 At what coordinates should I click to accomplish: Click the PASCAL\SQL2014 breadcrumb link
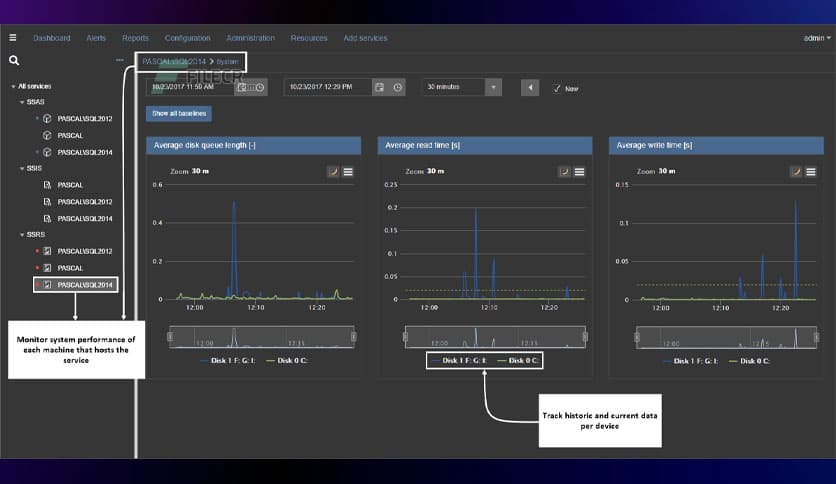174,62
